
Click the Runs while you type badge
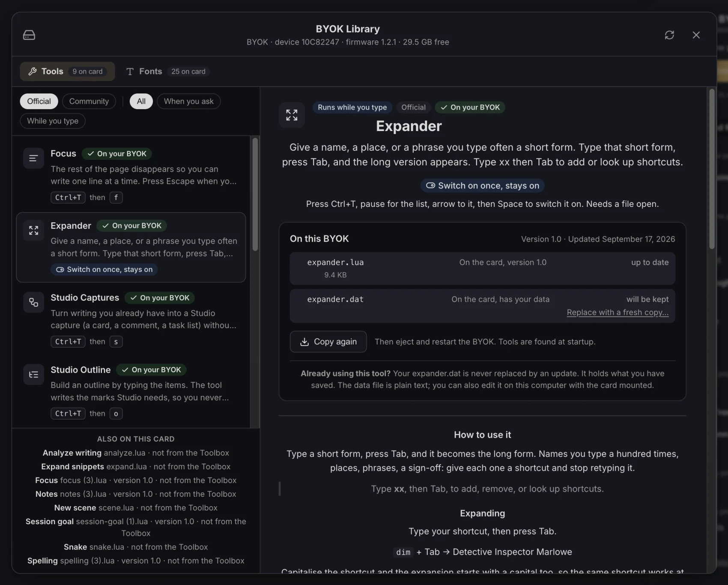point(352,107)
